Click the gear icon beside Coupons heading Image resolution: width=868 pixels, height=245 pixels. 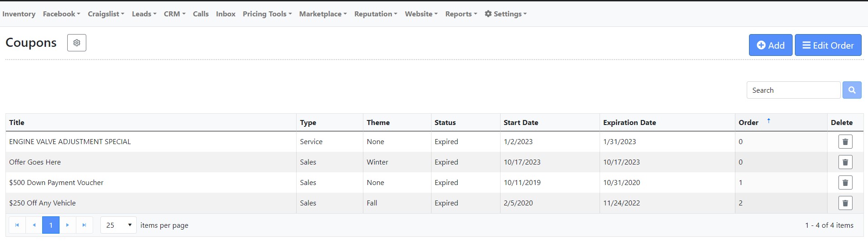coord(77,43)
